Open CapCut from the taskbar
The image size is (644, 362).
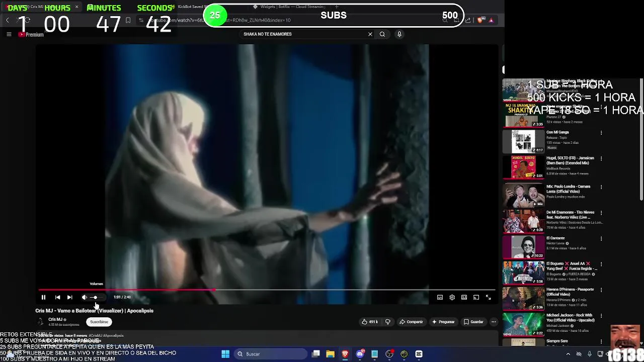[x=419, y=354]
